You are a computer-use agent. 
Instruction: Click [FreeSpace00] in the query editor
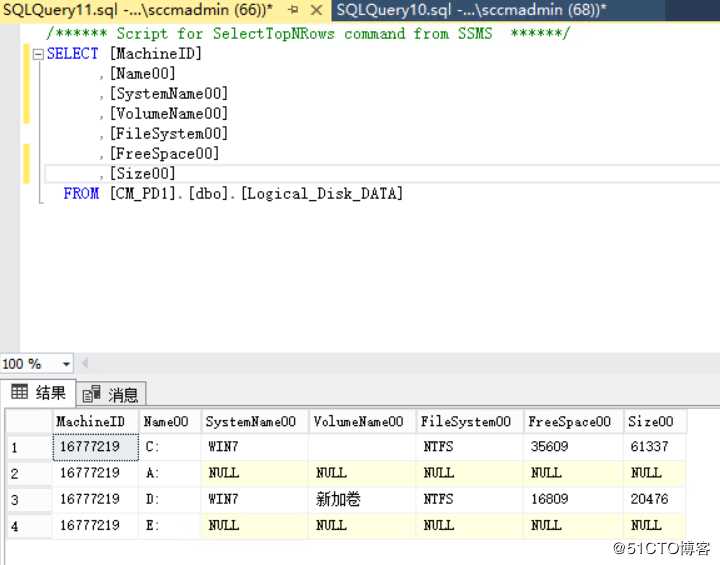(x=164, y=153)
